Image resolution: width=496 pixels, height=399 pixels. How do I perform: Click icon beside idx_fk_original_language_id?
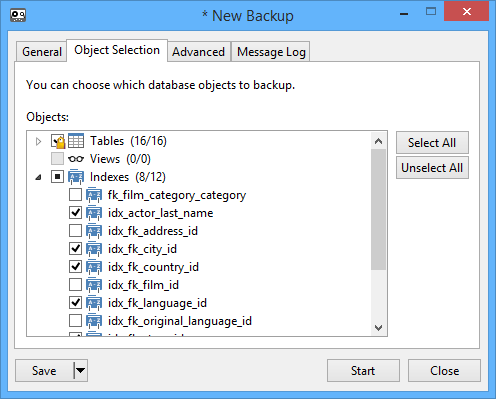coord(94,321)
